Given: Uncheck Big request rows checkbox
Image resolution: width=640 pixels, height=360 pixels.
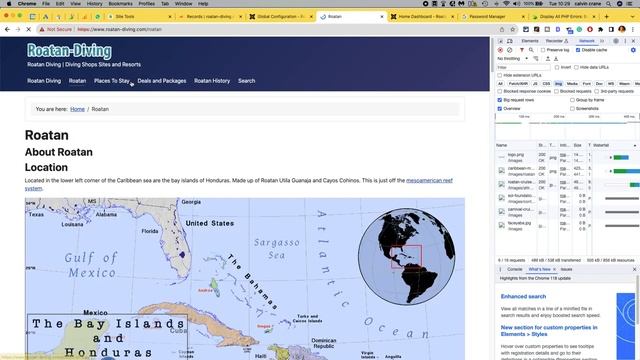Looking at the screenshot, I should (x=500, y=100).
